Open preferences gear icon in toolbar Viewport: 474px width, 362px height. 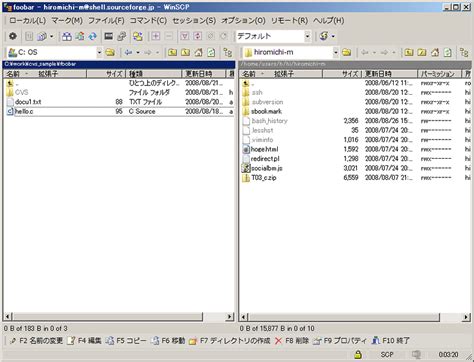pyautogui.click(x=13, y=36)
